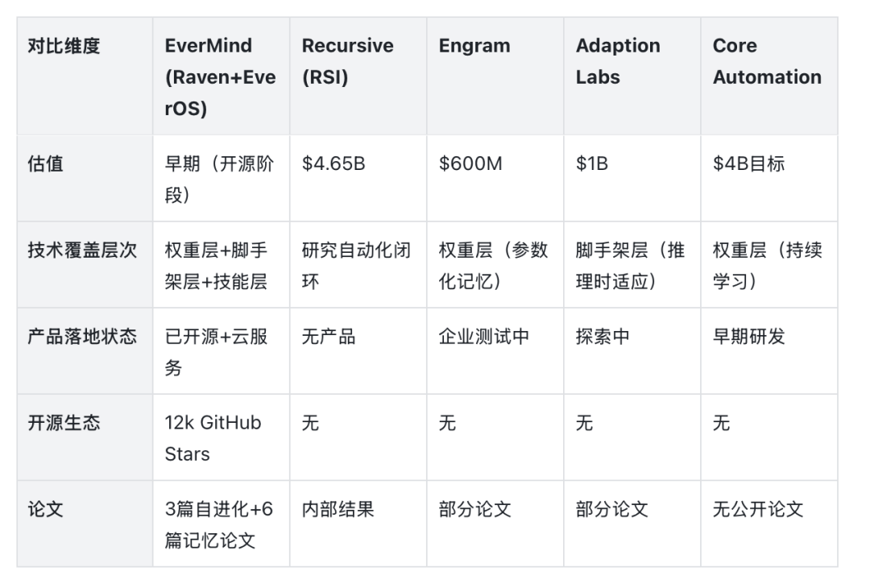Click the 无公开论文 cell
870x588 pixels.
point(769,524)
